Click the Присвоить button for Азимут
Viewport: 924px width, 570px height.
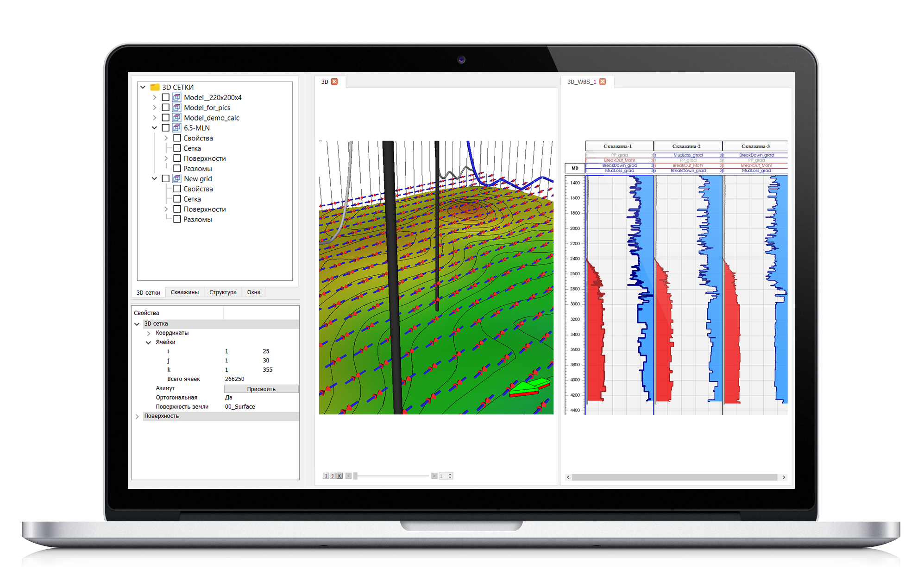click(261, 389)
